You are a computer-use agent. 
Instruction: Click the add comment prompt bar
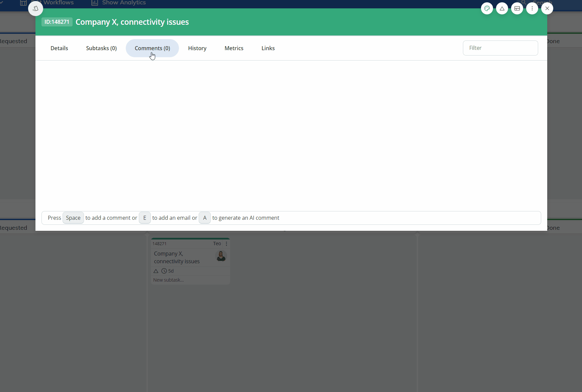401,218
